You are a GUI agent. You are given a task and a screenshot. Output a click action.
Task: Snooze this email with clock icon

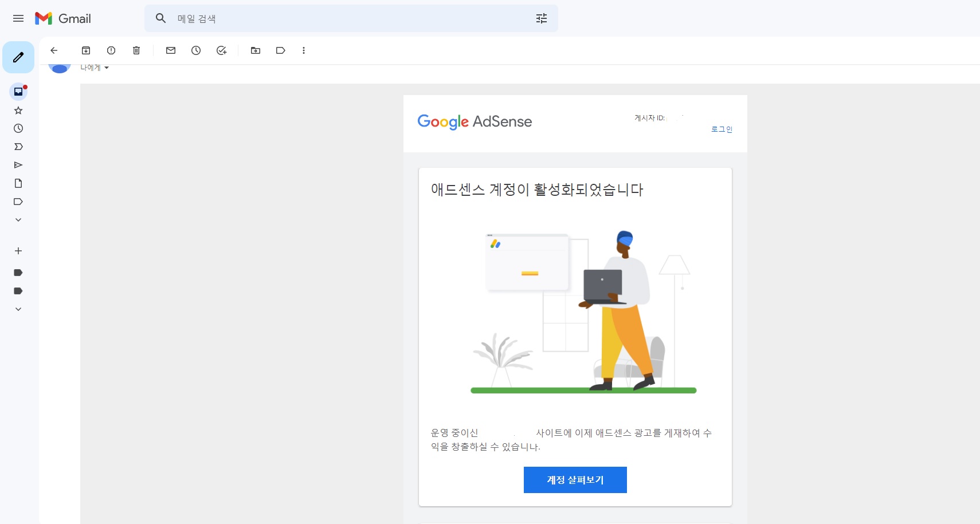196,50
